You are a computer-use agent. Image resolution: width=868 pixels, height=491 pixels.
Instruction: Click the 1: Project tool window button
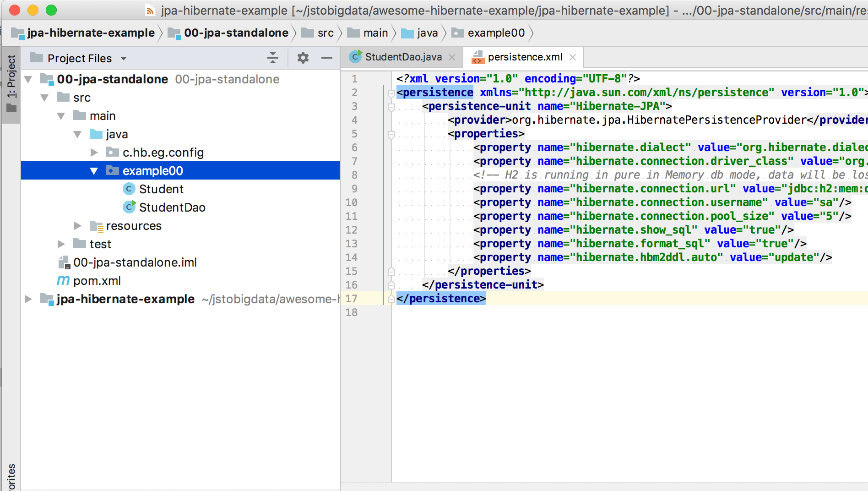[x=11, y=82]
